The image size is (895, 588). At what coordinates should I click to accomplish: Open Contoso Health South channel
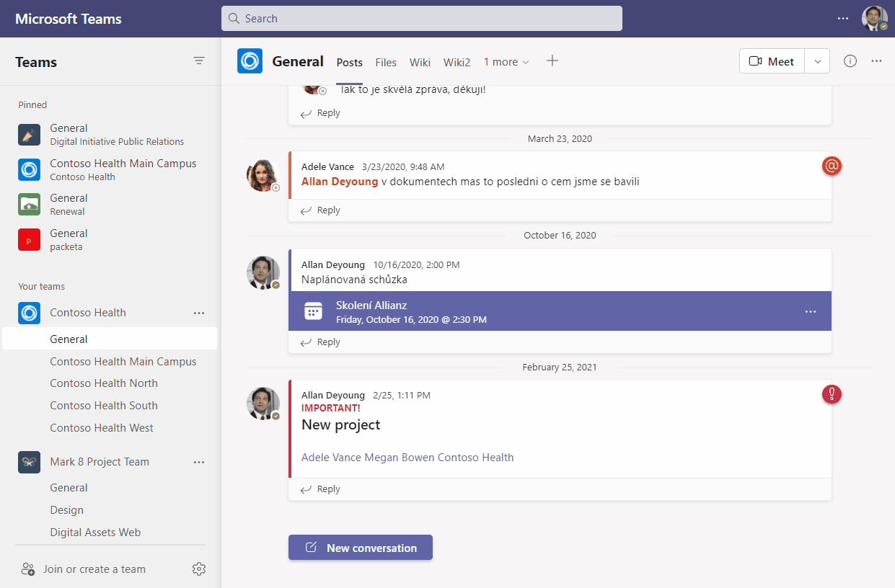pyautogui.click(x=104, y=406)
